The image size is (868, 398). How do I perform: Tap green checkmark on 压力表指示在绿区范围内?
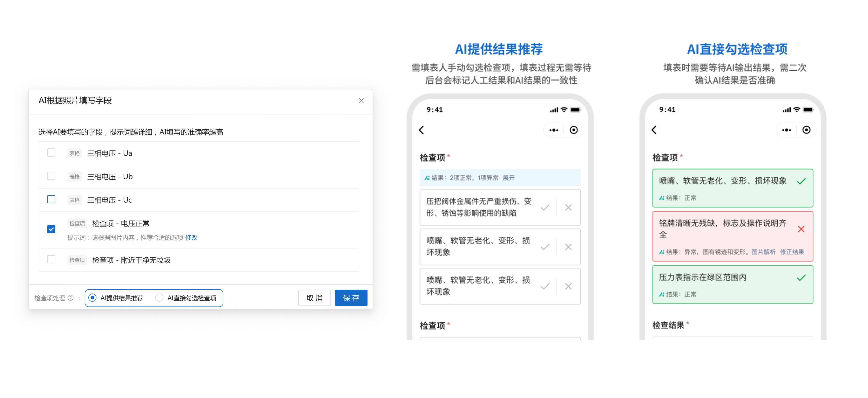pyautogui.click(x=801, y=278)
